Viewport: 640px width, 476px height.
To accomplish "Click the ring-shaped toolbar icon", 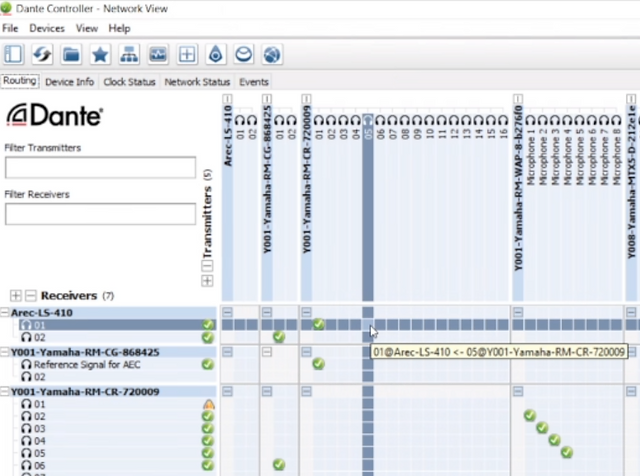I will (244, 54).
